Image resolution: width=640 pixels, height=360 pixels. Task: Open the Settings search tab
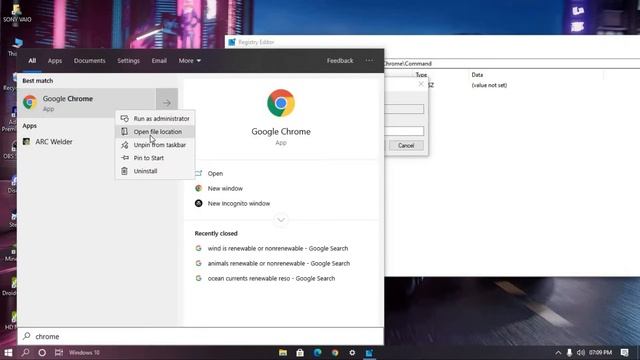pyautogui.click(x=128, y=60)
